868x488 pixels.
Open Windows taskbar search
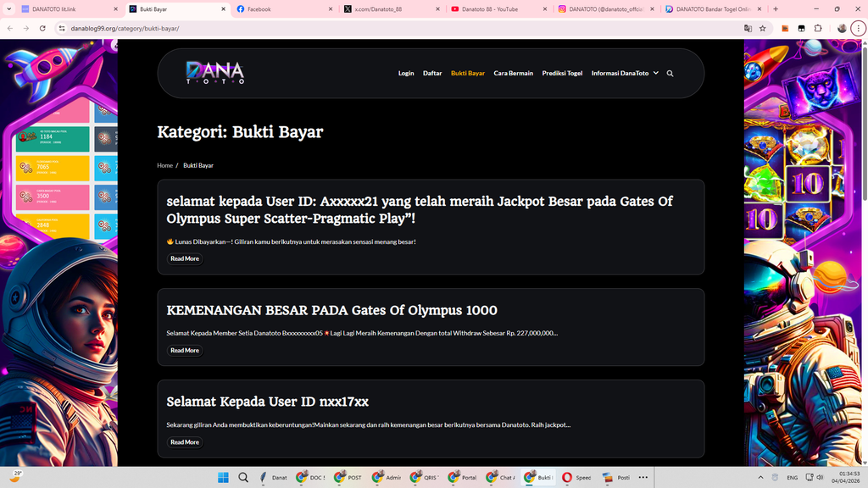(243, 478)
